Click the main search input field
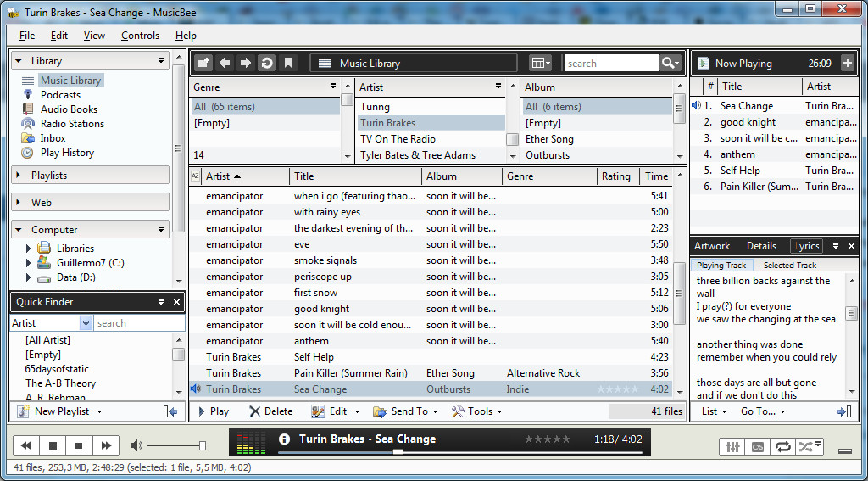The width and height of the screenshot is (868, 481). click(x=611, y=63)
